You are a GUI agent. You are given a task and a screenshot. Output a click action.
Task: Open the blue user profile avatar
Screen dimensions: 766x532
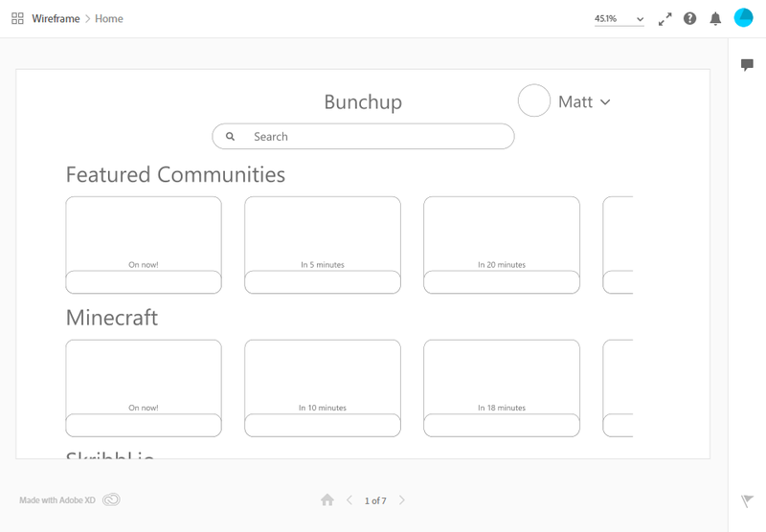coord(744,17)
